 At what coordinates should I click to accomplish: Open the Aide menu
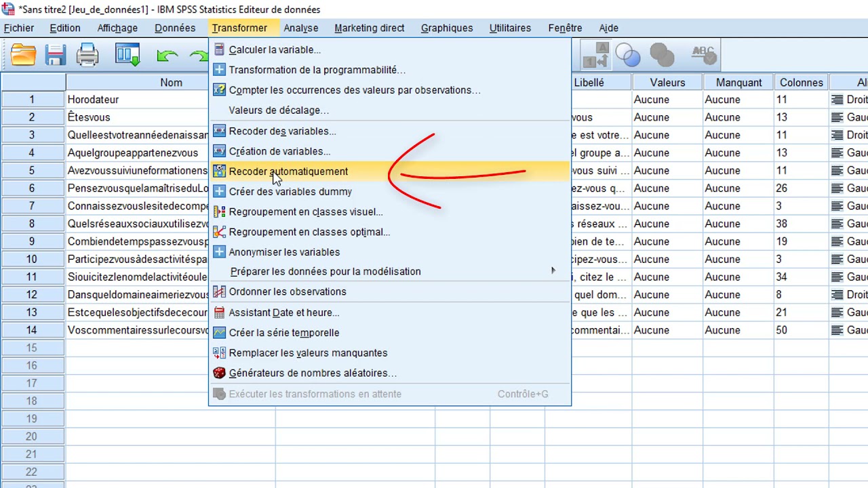[609, 28]
